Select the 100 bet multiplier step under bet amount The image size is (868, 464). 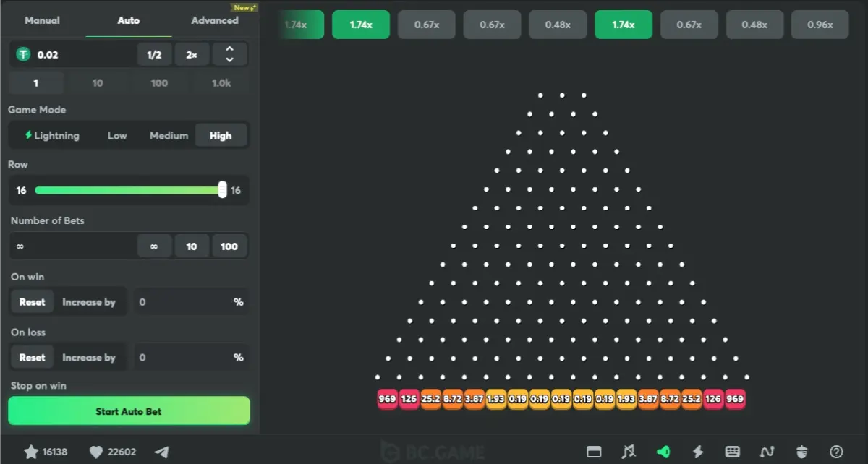[x=159, y=83]
